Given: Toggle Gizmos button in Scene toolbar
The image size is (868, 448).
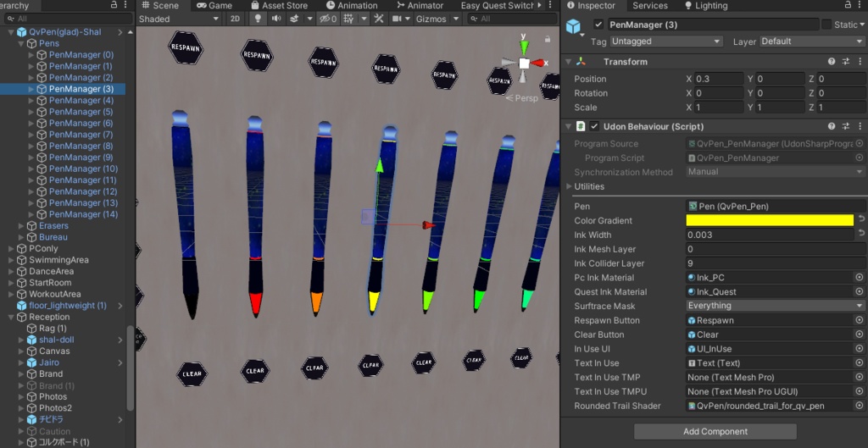Looking at the screenshot, I should pos(431,19).
